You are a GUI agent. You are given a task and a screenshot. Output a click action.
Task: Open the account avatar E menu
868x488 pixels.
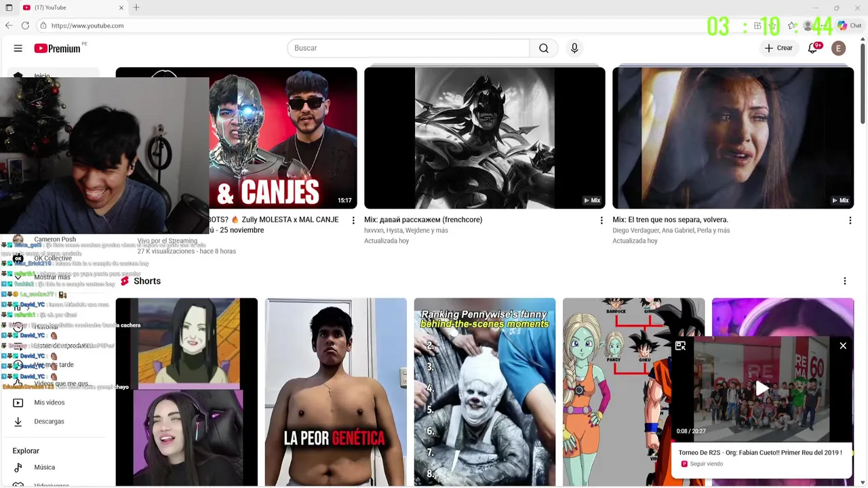point(839,48)
